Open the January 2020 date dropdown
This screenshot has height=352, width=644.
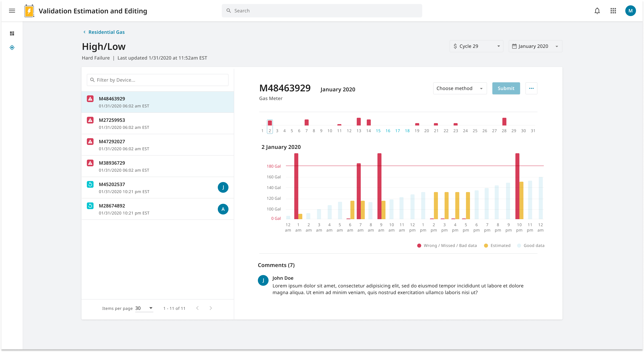click(x=535, y=46)
